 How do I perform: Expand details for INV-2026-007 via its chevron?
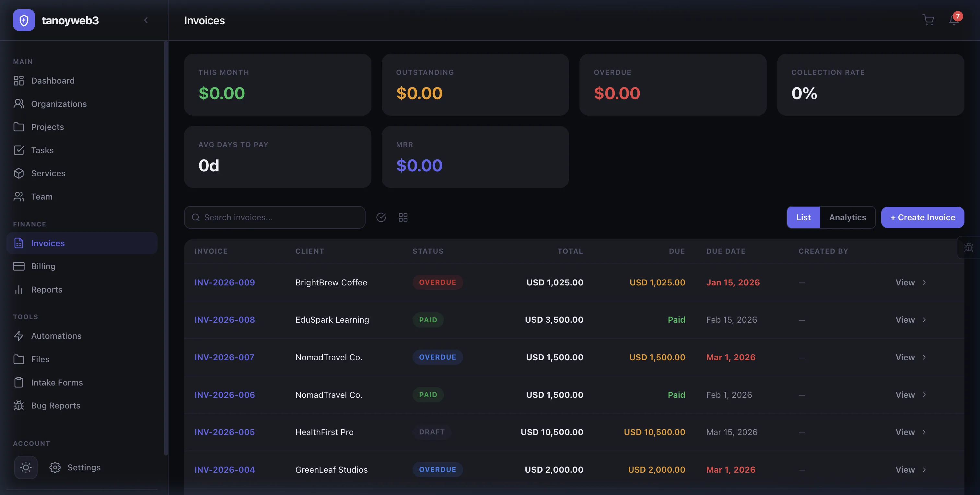point(925,357)
